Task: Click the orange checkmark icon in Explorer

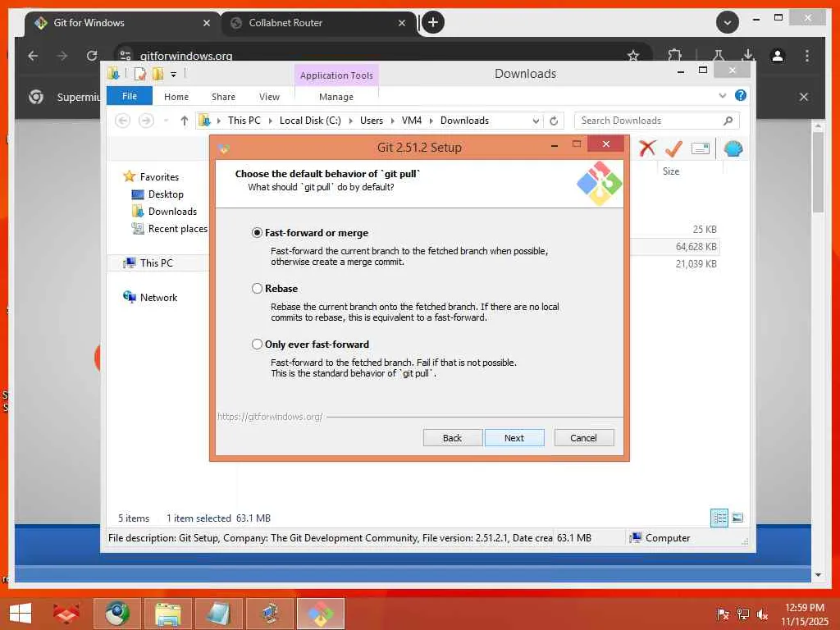Action: [x=673, y=148]
